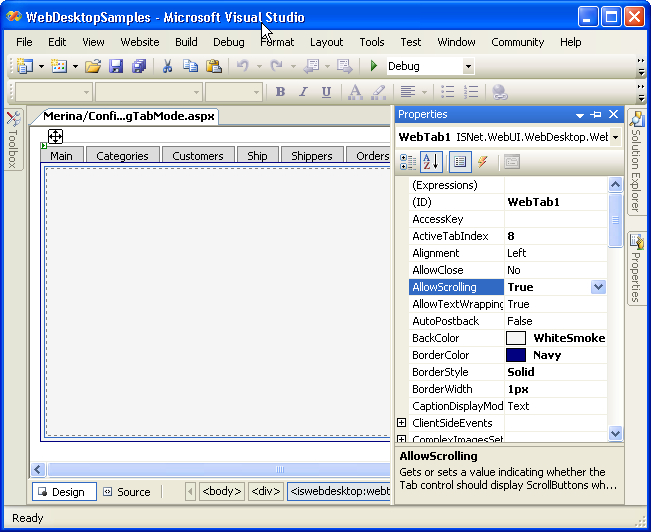Open the AllowScrolling value dropdown
651x532 pixels.
pyautogui.click(x=598, y=287)
